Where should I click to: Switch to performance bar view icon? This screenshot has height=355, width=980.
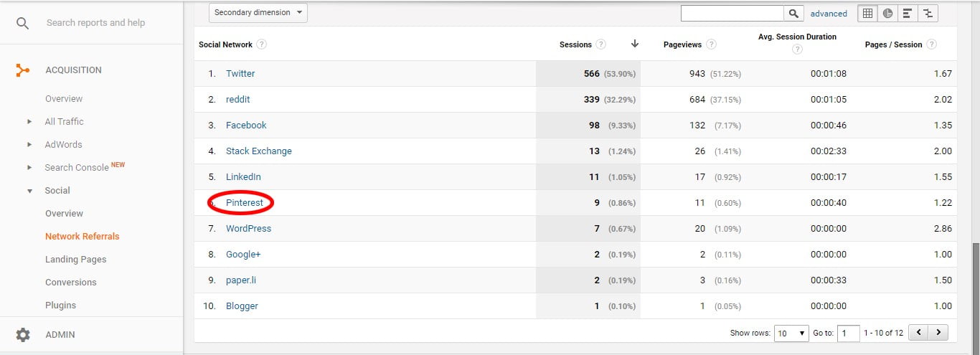coord(908,13)
